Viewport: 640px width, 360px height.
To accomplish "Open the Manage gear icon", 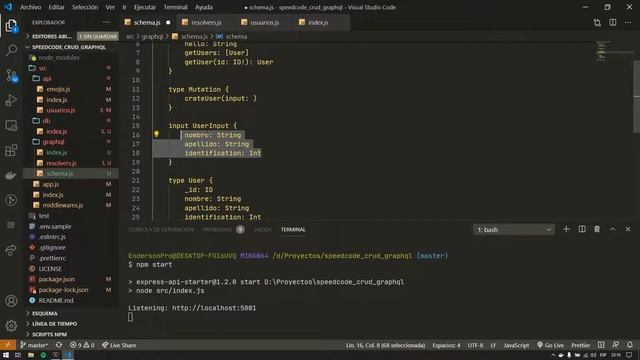I will 11,325.
